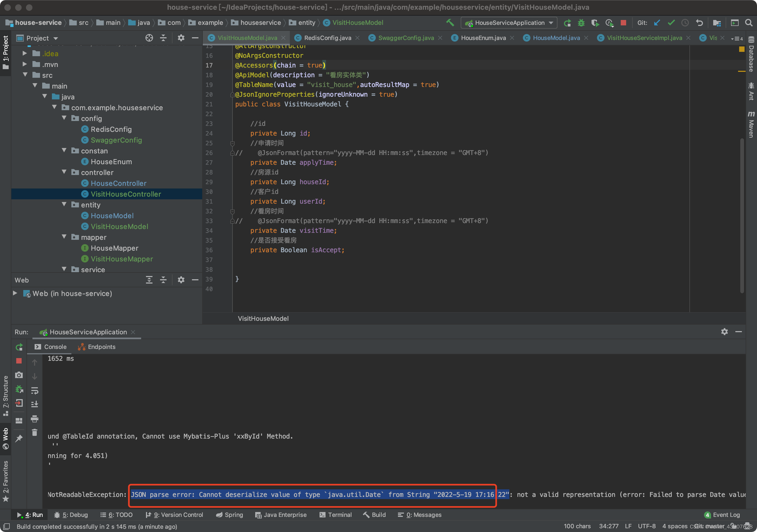Click the Debug bug icon in toolbar

pos(581,23)
